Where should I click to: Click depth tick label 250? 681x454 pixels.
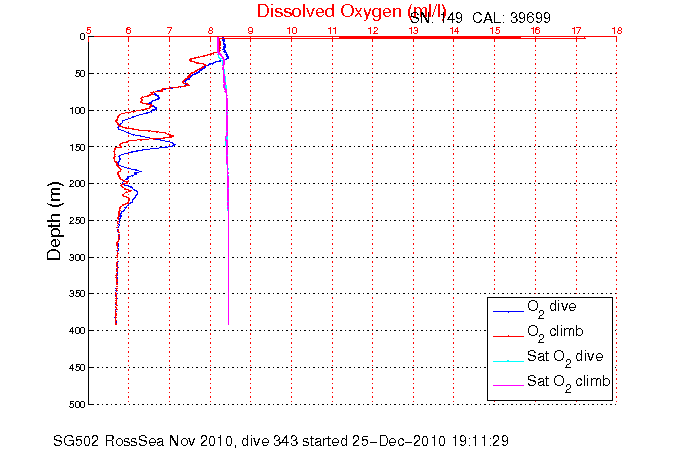tap(77, 221)
